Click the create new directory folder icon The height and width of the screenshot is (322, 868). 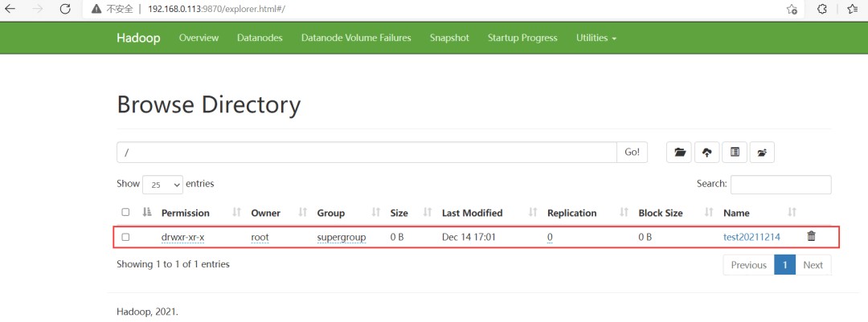pyautogui.click(x=680, y=153)
